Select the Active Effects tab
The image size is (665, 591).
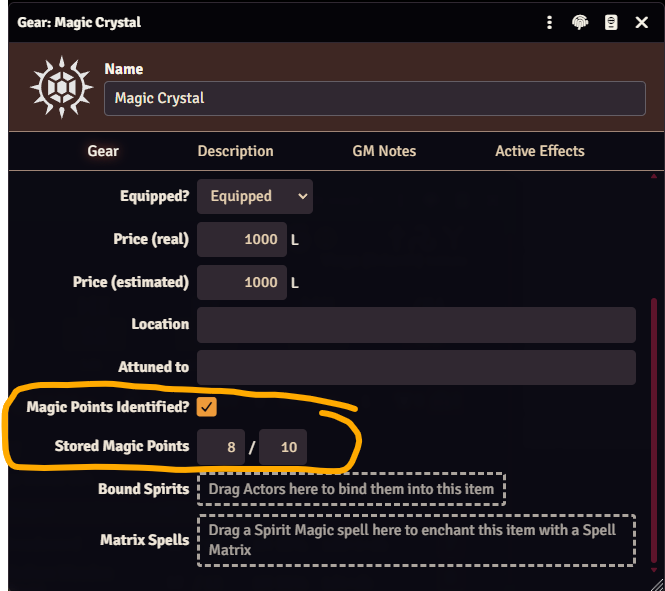point(540,151)
